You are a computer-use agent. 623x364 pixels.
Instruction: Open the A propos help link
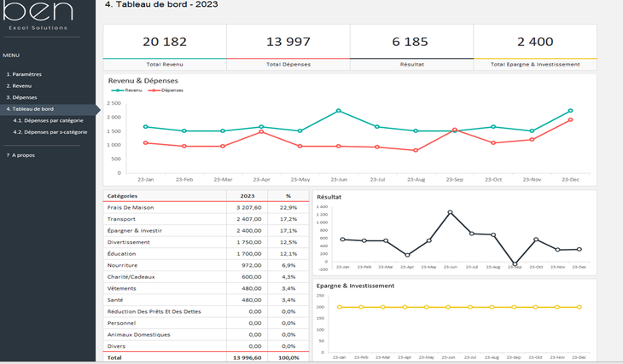[21, 155]
